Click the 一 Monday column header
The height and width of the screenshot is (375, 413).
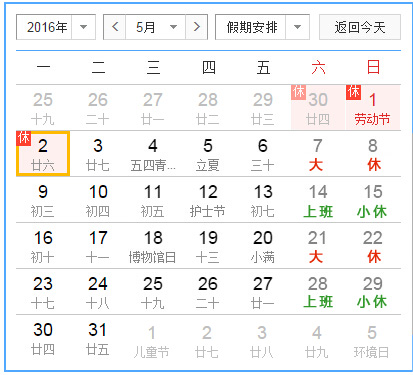click(43, 68)
